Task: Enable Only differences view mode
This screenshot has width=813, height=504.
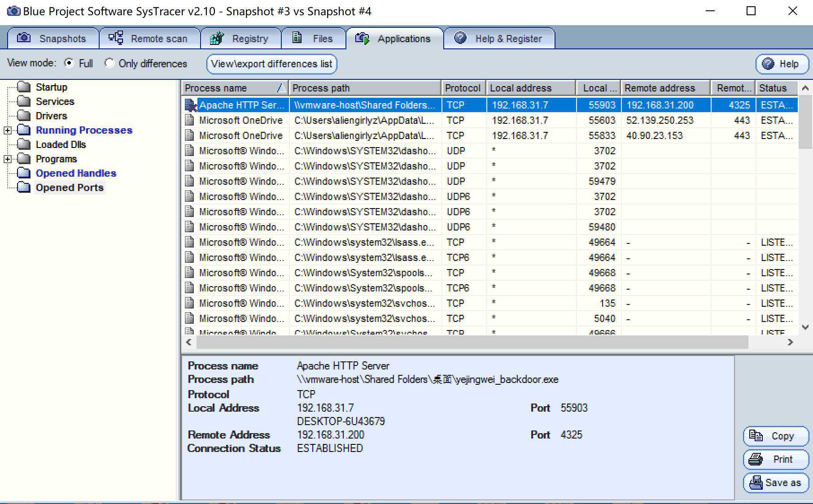Action: tap(109, 63)
